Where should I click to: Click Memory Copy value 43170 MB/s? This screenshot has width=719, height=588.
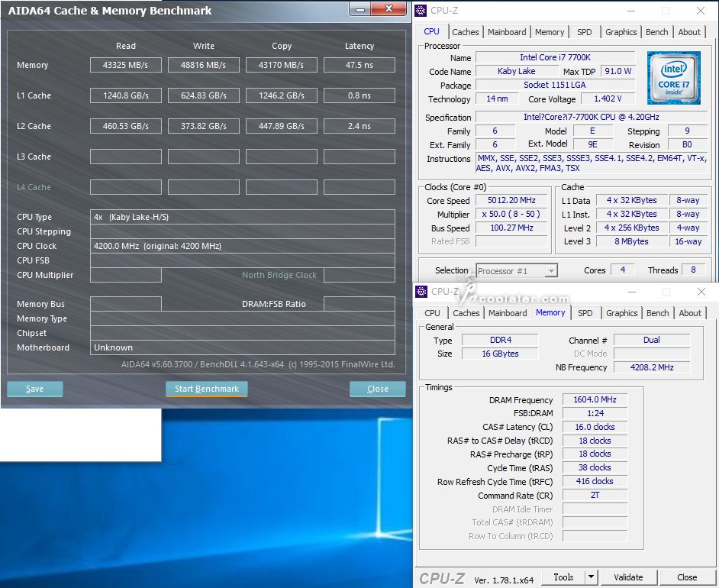click(x=282, y=65)
